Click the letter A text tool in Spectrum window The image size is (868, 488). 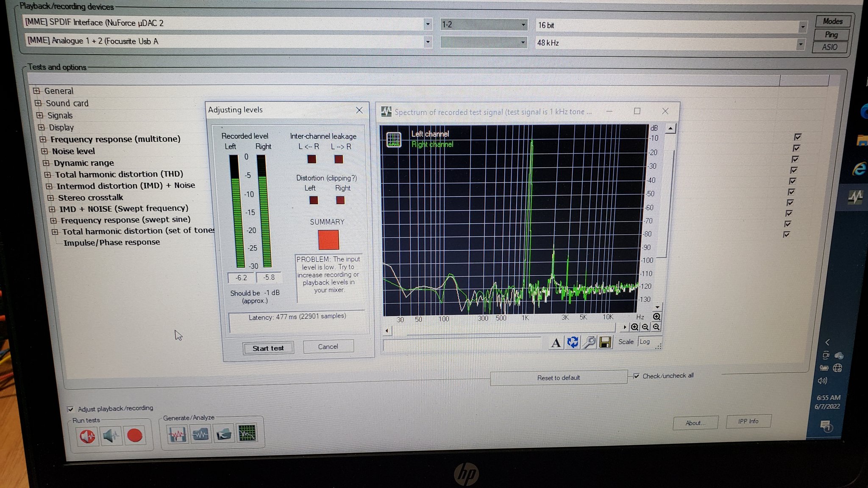coord(556,342)
